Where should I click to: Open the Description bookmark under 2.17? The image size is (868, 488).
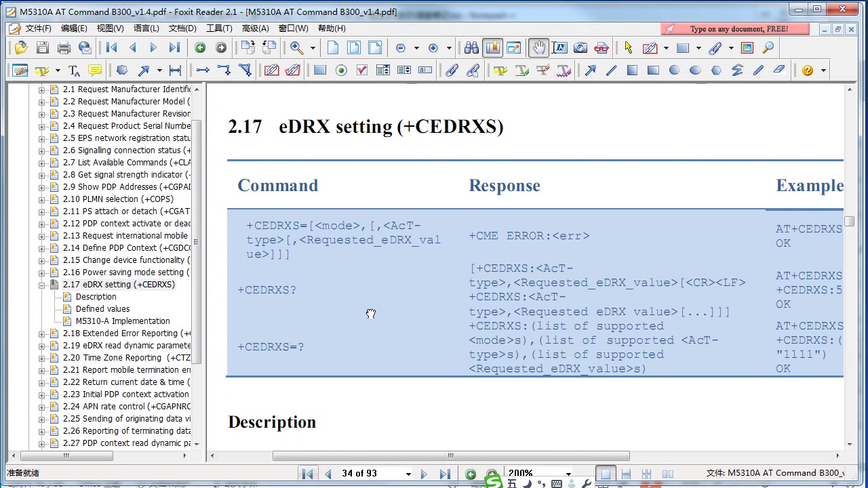[x=96, y=297]
